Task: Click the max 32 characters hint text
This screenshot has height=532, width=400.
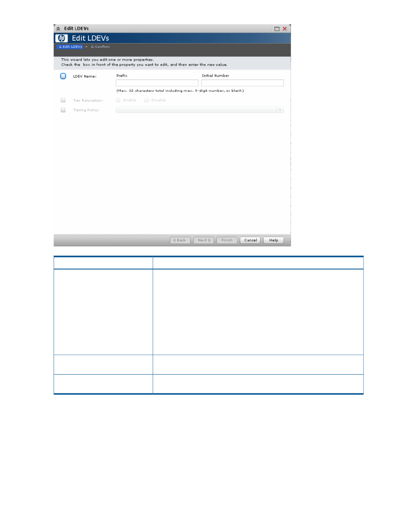Action: [180, 91]
